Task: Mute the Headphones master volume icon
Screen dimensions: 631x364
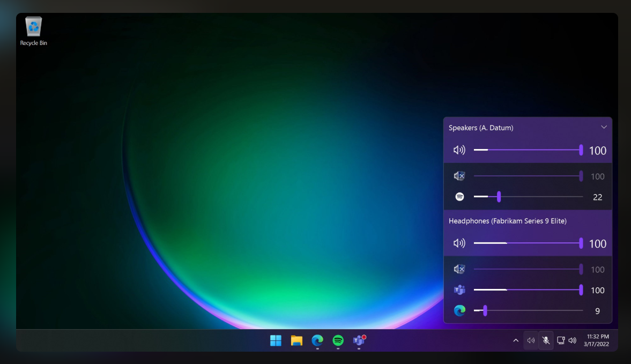Action: click(x=459, y=243)
